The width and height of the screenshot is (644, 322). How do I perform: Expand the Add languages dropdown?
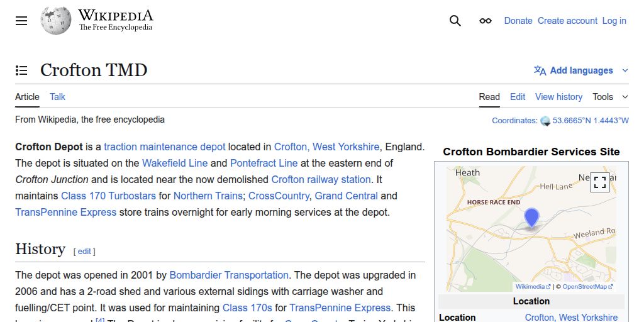pos(580,70)
